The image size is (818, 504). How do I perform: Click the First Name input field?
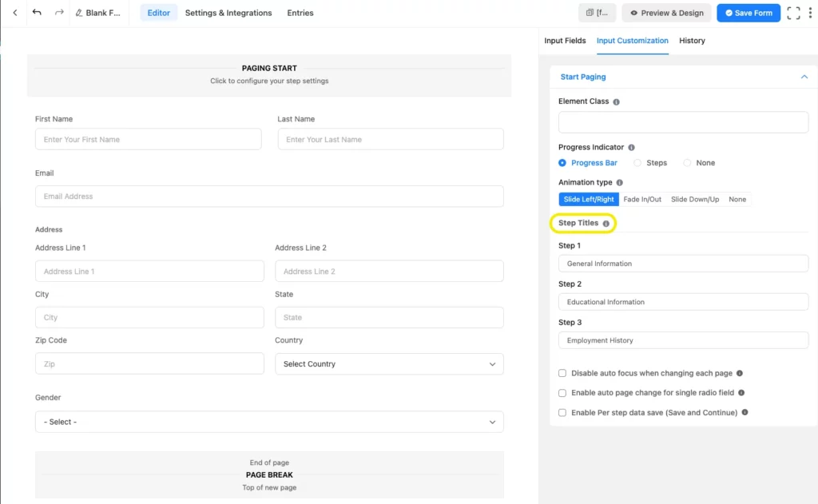pyautogui.click(x=148, y=139)
